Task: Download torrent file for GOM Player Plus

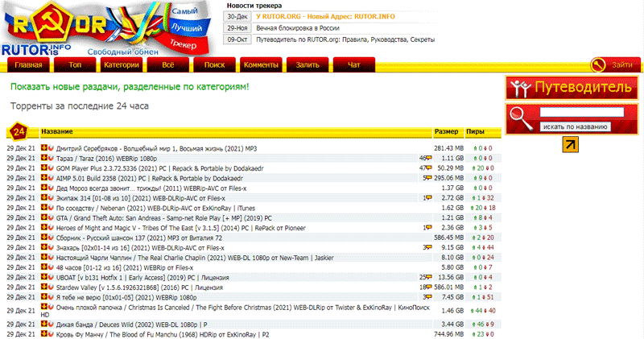Action: [43, 168]
